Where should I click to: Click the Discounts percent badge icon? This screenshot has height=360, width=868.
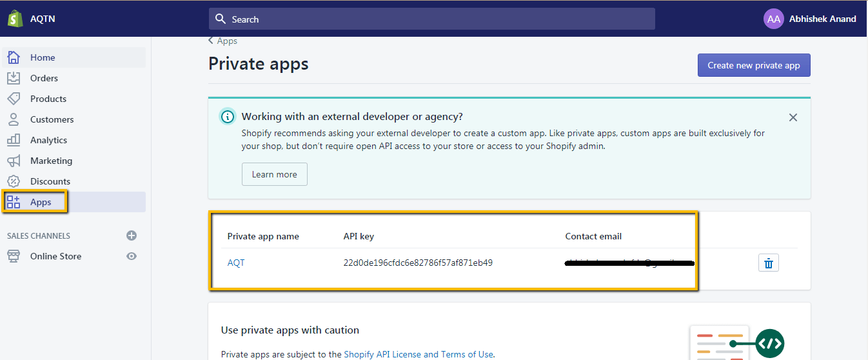pyautogui.click(x=14, y=181)
